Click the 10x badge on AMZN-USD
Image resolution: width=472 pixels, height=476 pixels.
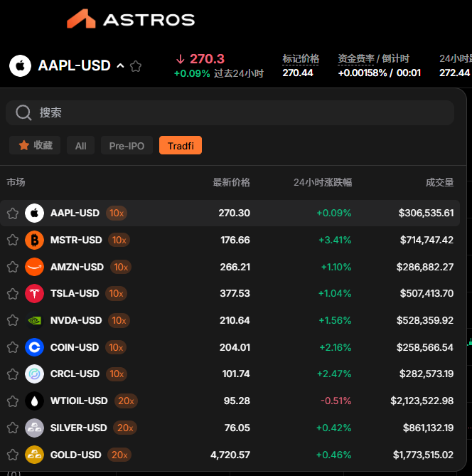(121, 267)
